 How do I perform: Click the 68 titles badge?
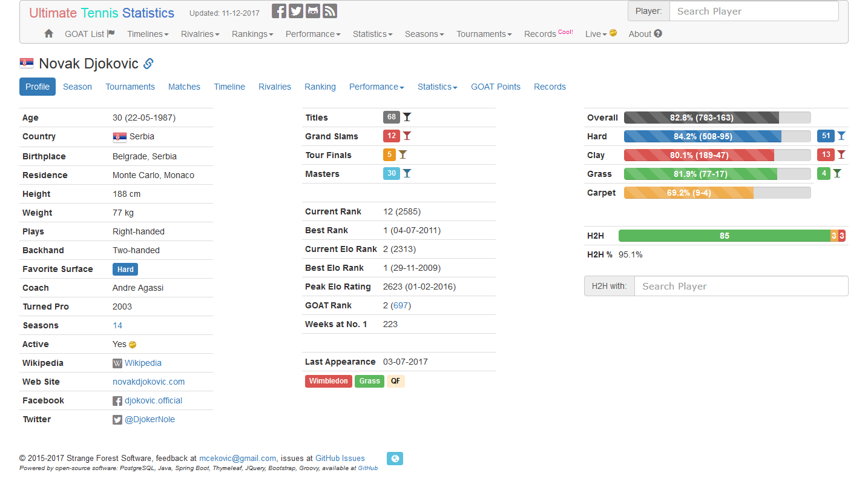tap(392, 117)
